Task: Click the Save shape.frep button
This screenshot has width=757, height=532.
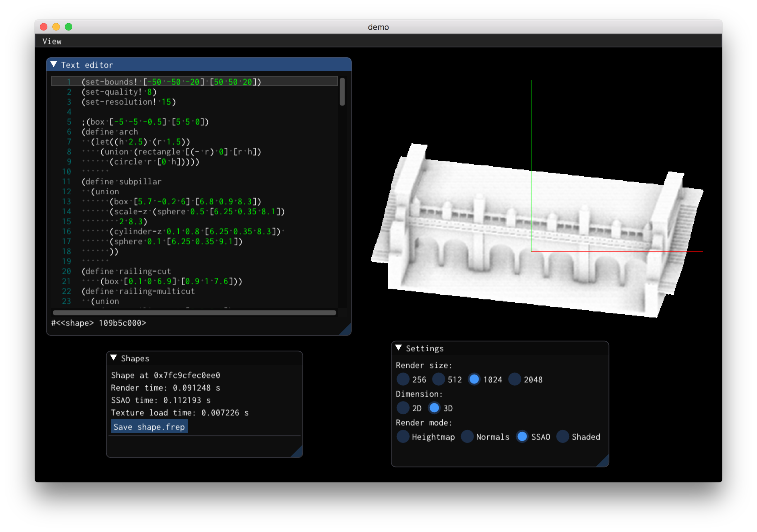Action: pos(149,427)
